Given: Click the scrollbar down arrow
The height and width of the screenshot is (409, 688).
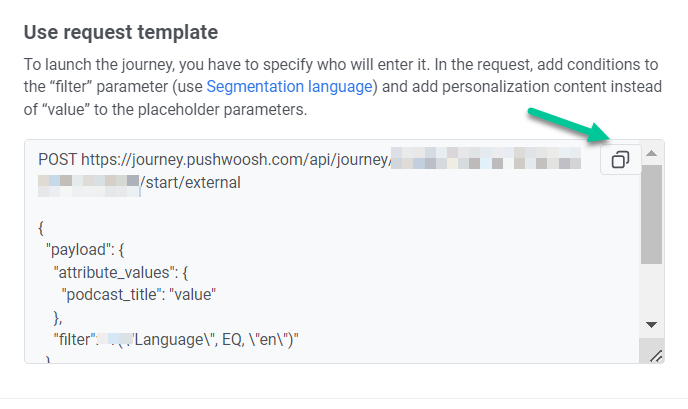Looking at the screenshot, I should click(x=651, y=325).
